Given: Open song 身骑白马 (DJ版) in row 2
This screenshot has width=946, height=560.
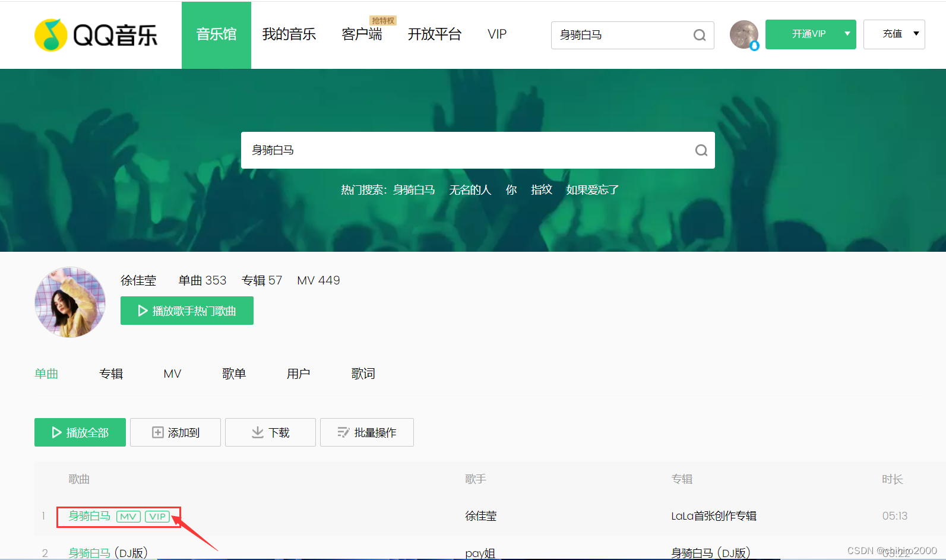Looking at the screenshot, I should click(x=108, y=553).
